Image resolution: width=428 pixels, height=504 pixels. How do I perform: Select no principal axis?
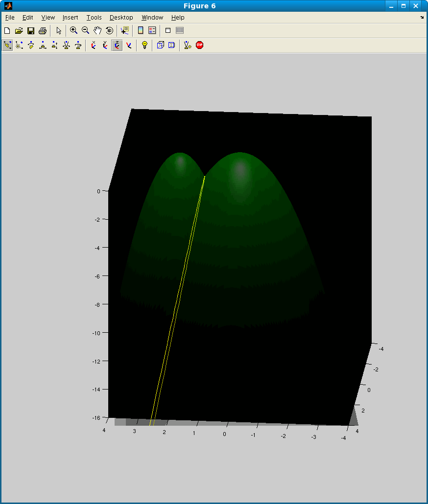129,46
